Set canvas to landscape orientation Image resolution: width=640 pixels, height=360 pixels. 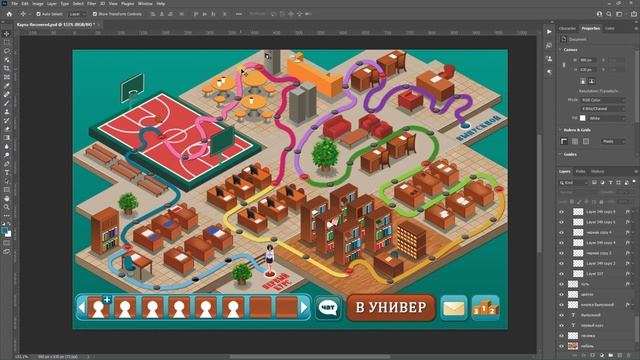[591, 81]
